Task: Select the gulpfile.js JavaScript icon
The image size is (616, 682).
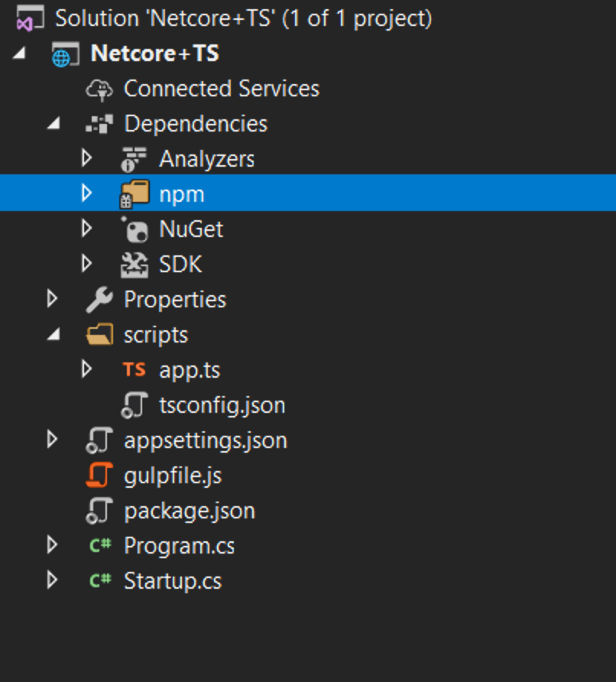Action: (98, 475)
